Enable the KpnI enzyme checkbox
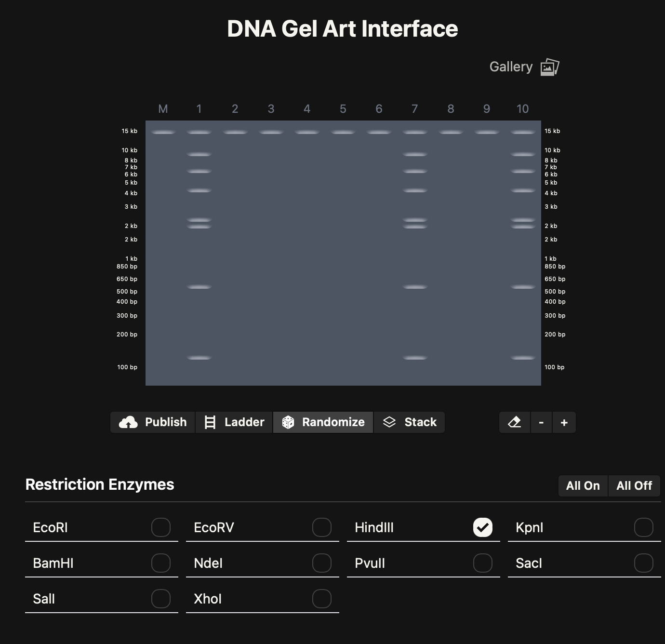Screen dimensions: 665x644 (644, 527)
